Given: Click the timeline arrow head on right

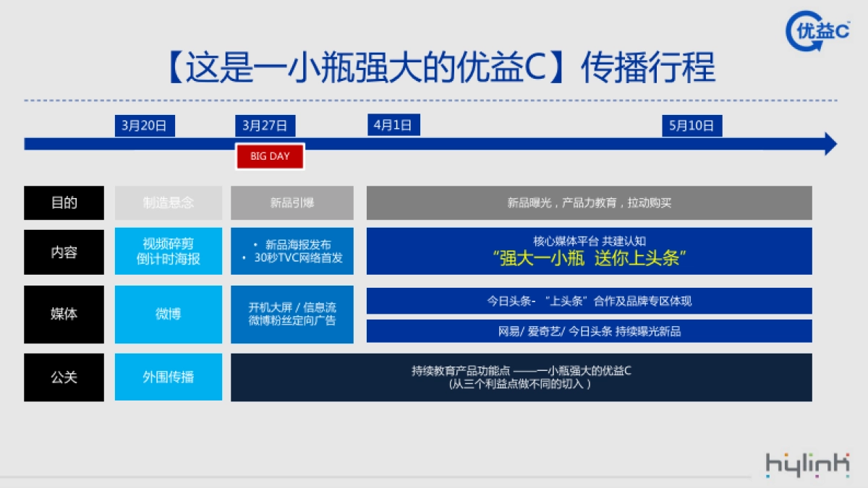Looking at the screenshot, I should tap(828, 142).
